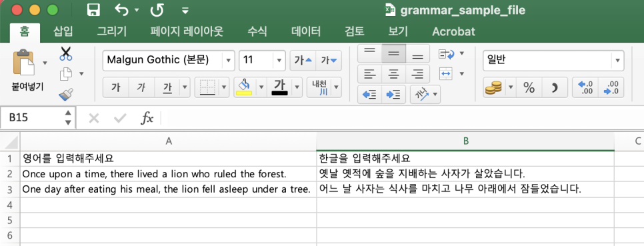Click the Copy icon
Screen dimensions: 644x246
coord(66,74)
